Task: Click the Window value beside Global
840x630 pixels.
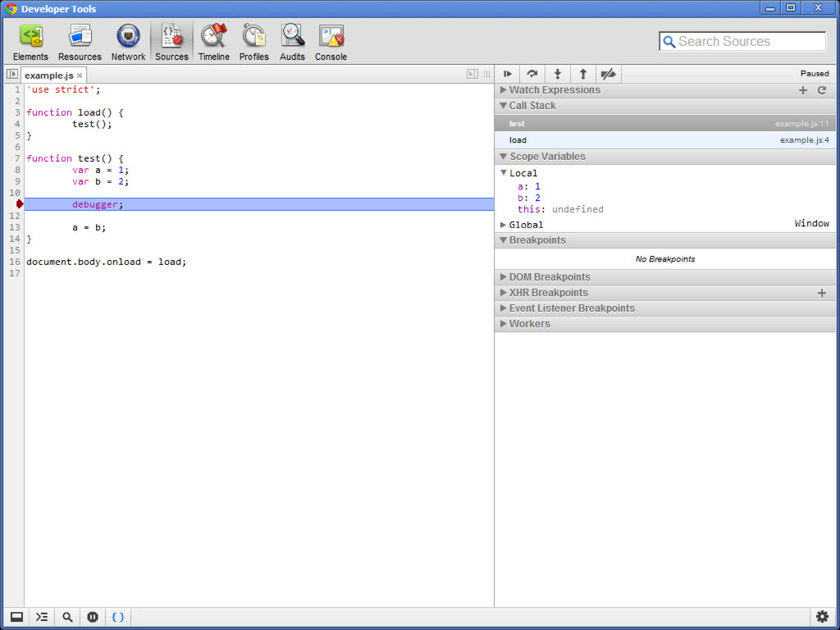Action: point(811,223)
